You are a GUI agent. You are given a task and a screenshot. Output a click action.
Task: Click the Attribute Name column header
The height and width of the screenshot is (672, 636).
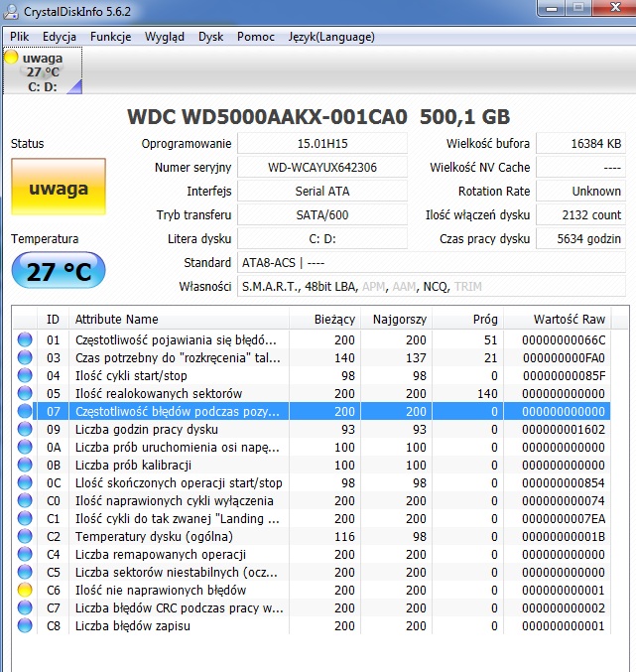pyautogui.click(x=179, y=320)
